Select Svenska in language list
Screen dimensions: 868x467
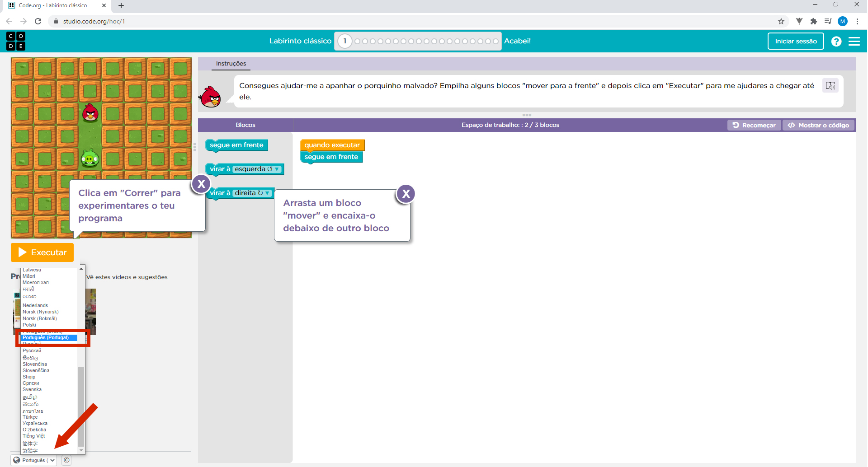32,389
